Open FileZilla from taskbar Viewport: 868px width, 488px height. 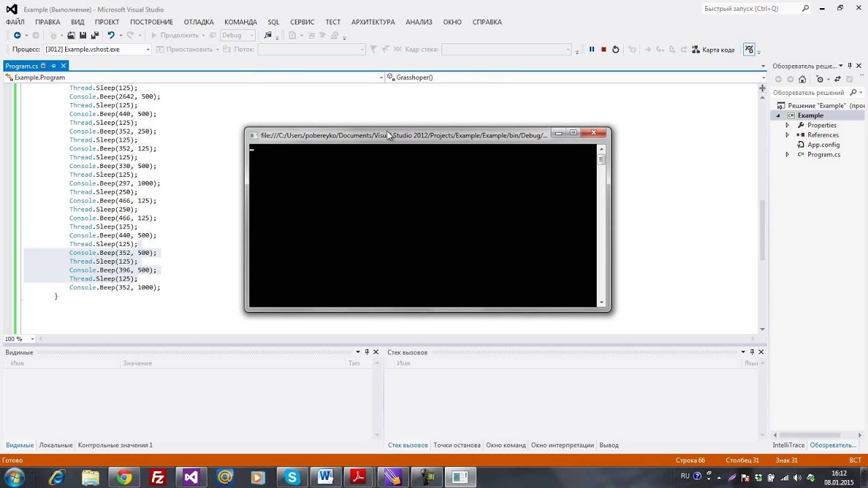click(157, 477)
